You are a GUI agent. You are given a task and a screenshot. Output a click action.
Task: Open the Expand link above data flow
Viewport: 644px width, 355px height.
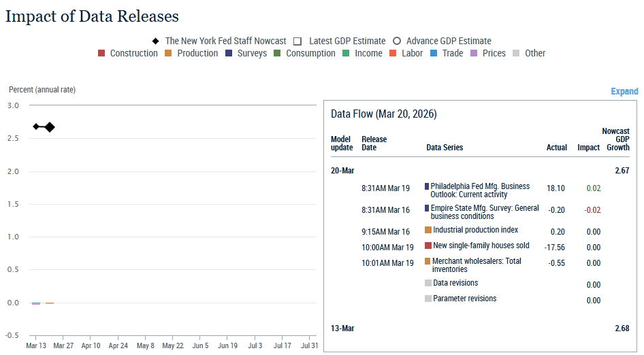click(624, 92)
